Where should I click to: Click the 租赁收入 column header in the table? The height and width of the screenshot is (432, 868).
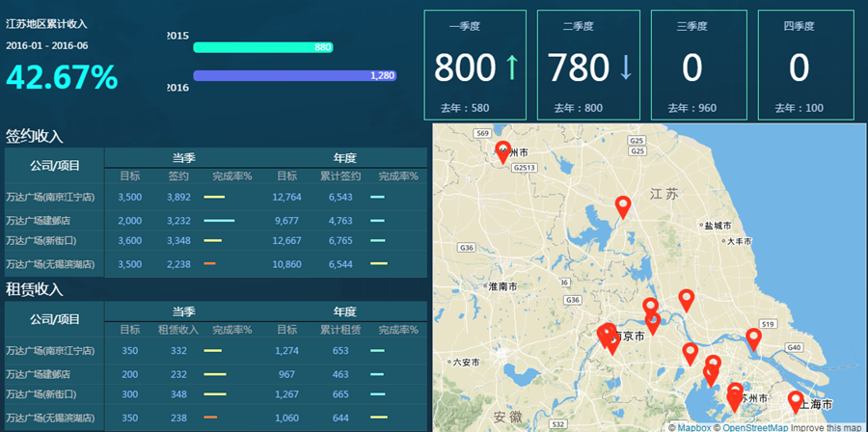pyautogui.click(x=178, y=330)
